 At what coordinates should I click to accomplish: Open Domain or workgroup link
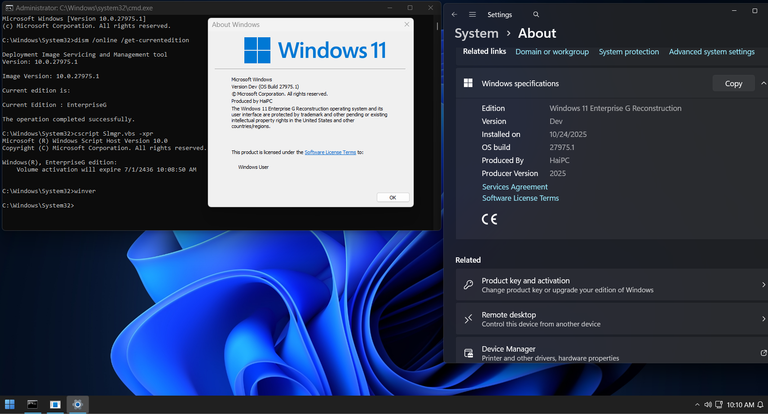[x=552, y=52]
